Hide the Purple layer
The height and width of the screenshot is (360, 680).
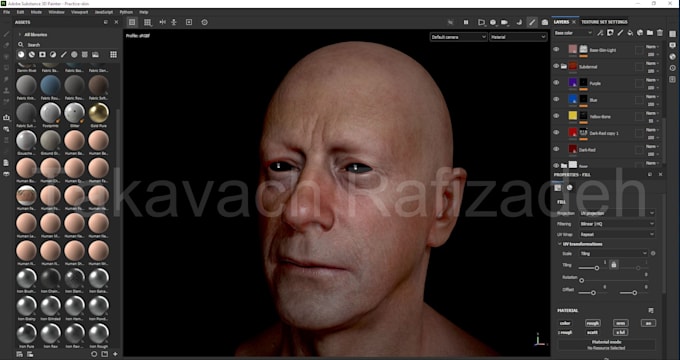[556, 82]
